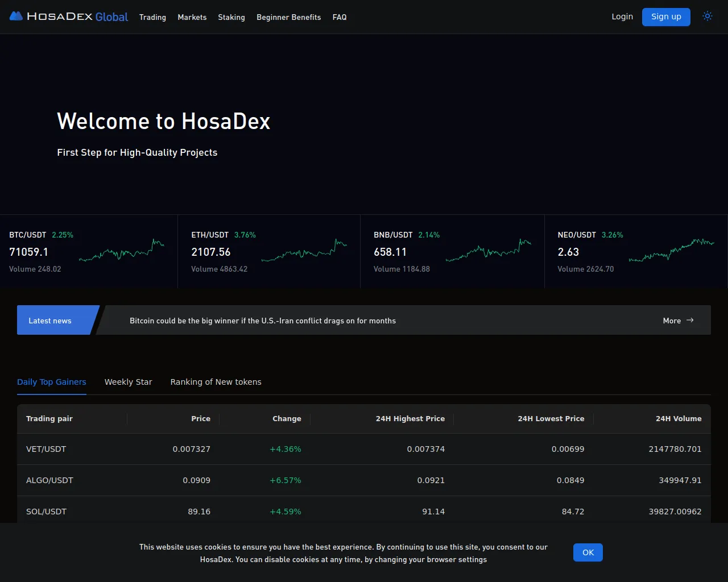Click VET 24H volume 2147780.701
The height and width of the screenshot is (582, 728).
tap(675, 449)
